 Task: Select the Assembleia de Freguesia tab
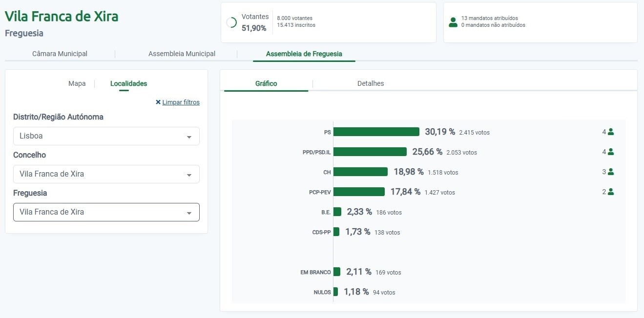304,54
